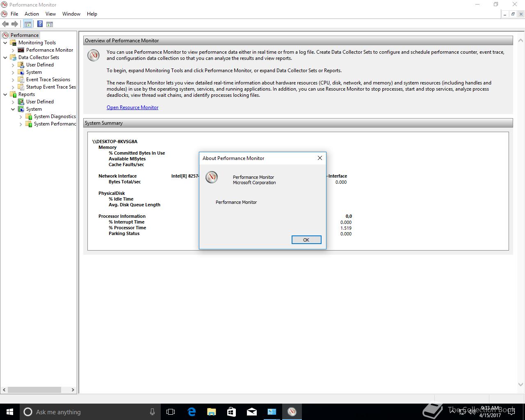
Task: Click the System Summary section header
Action: 298,123
